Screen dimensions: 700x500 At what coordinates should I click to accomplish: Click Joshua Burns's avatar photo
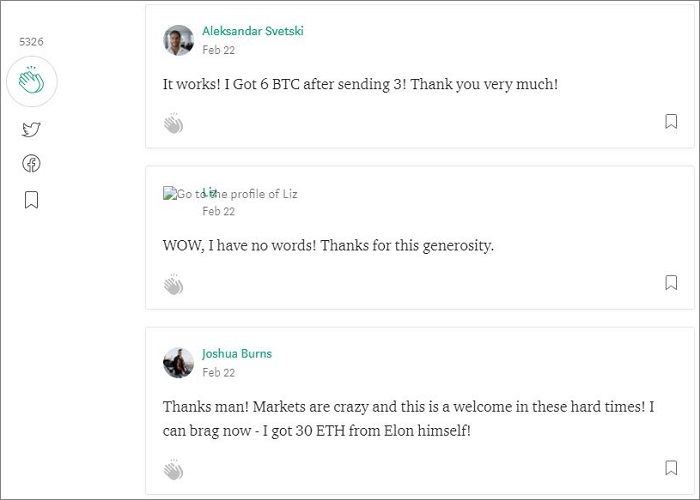coord(178,362)
